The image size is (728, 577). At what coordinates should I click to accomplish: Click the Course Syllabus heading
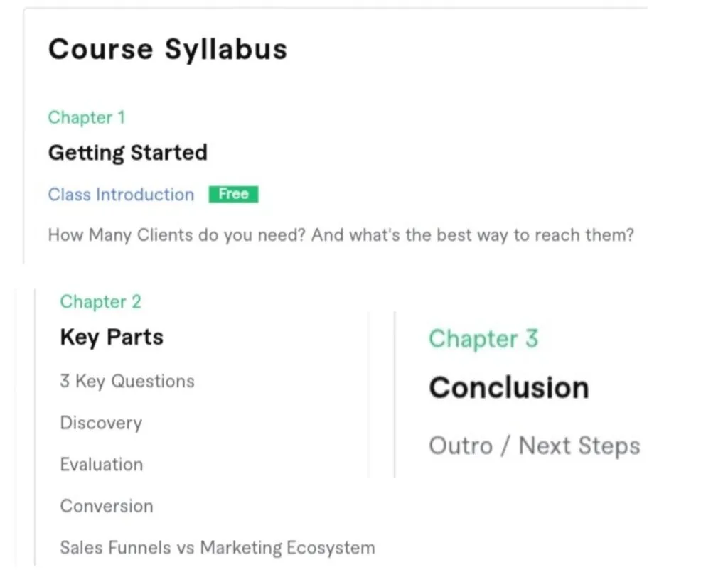pyautogui.click(x=167, y=50)
